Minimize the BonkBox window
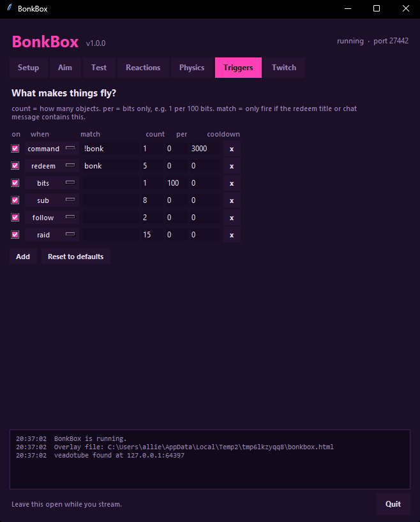Viewport: 420px width, 522px height. click(348, 9)
